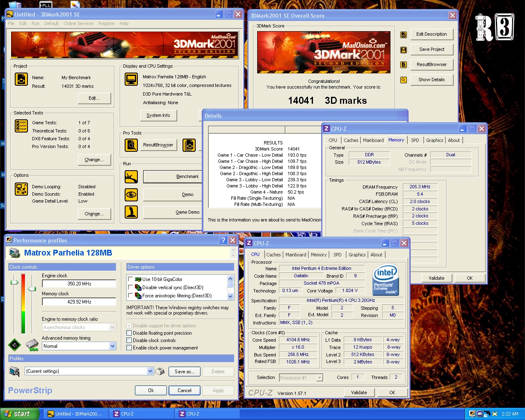This screenshot has width=525, height=420.
Task: Click the Game Demo button
Action: tap(173, 212)
